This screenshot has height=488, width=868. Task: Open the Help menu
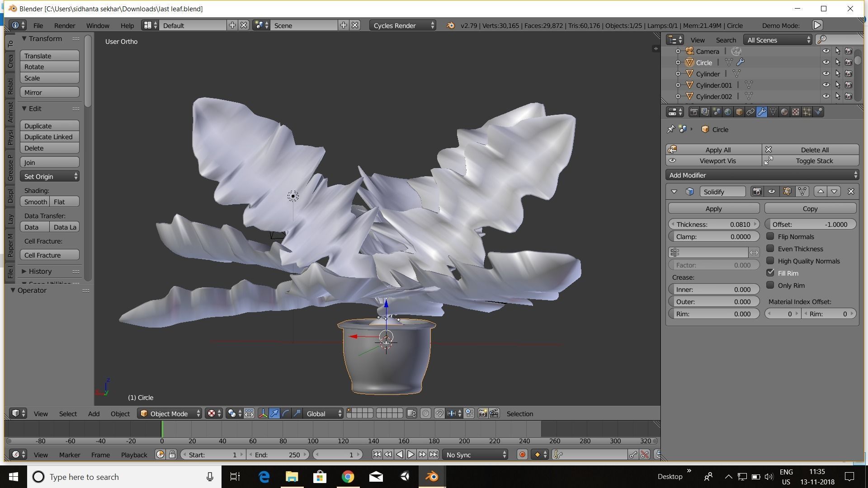(127, 25)
